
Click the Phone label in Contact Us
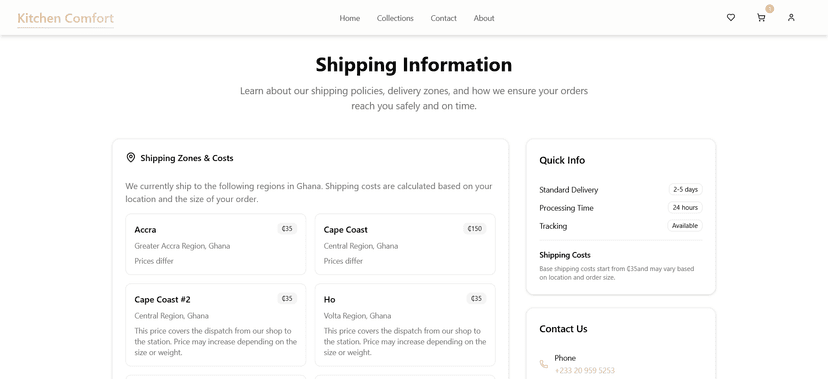point(565,358)
